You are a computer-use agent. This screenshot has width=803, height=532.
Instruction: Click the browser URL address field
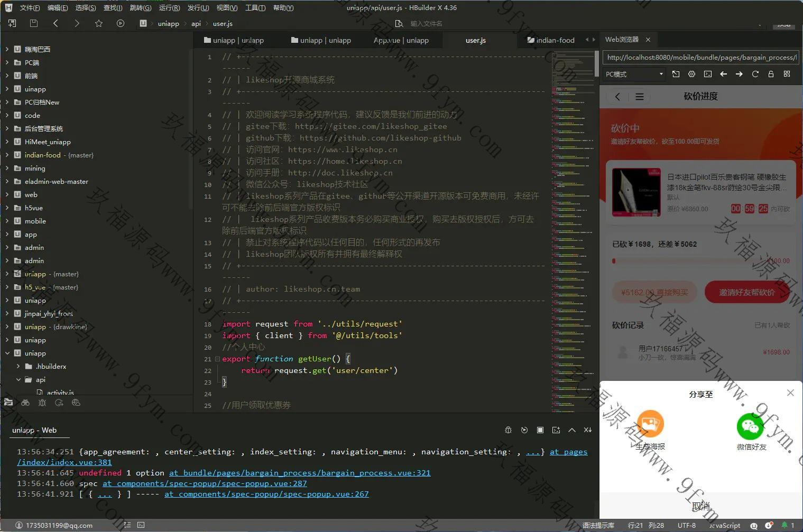pyautogui.click(x=700, y=57)
